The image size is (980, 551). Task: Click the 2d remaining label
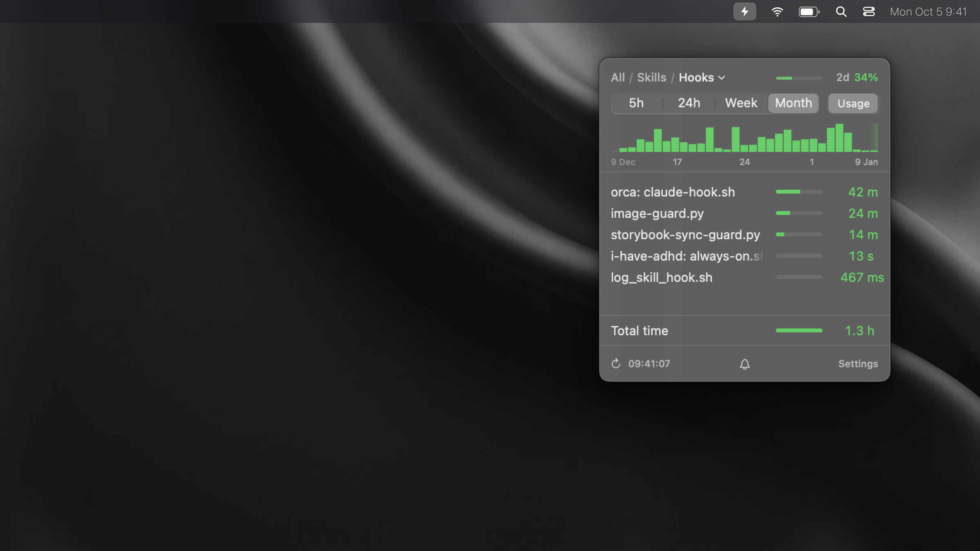pyautogui.click(x=842, y=77)
